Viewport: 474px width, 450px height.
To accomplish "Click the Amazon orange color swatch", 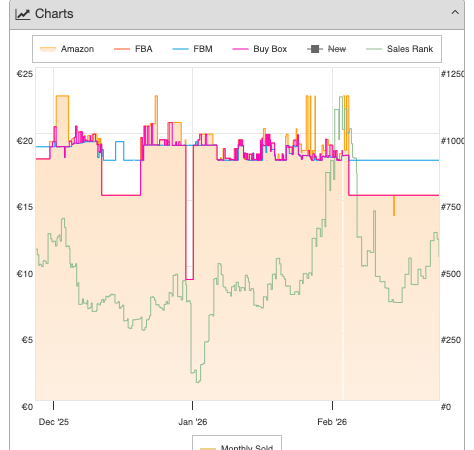I will [48, 49].
